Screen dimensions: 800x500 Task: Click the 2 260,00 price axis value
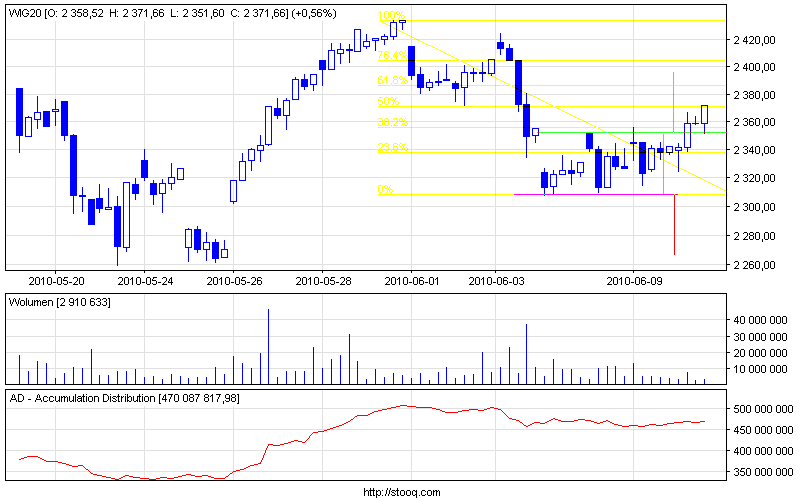click(x=755, y=265)
